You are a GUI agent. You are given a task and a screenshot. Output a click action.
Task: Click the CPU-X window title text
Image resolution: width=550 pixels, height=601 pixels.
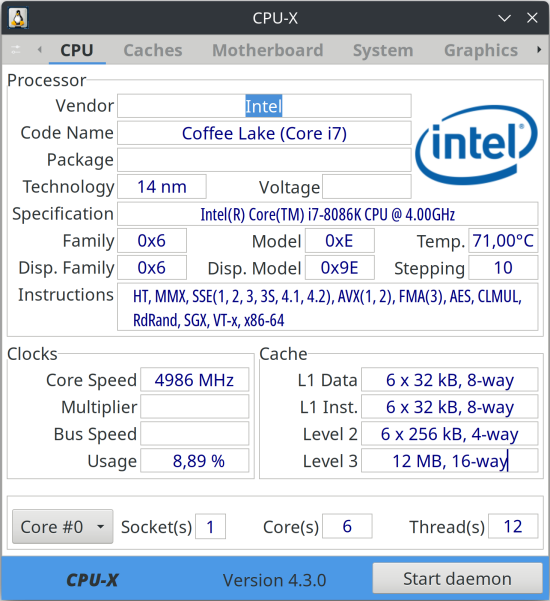pyautogui.click(x=275, y=18)
